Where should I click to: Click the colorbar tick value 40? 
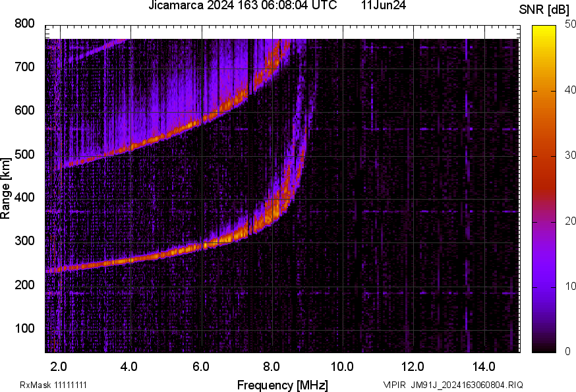click(571, 90)
